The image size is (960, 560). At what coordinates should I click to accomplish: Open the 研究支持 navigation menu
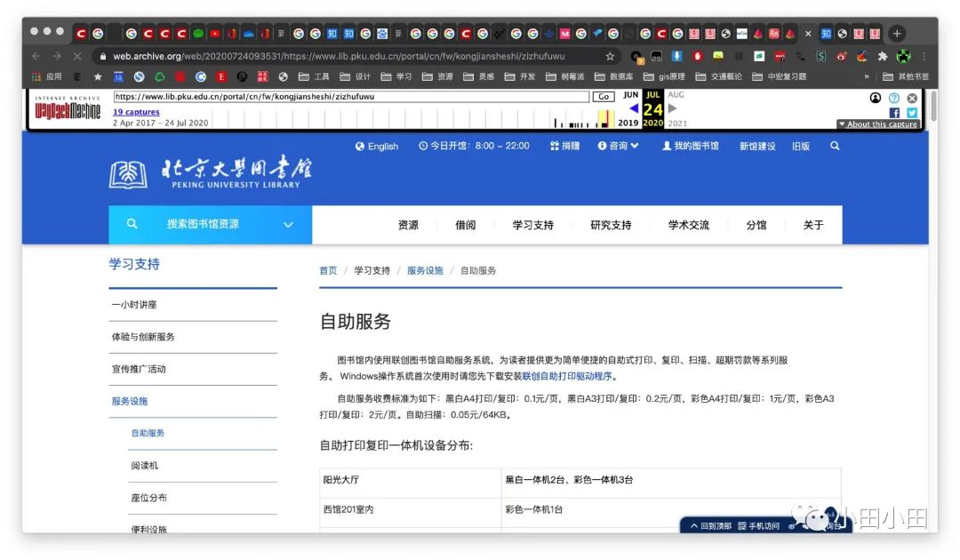(x=611, y=225)
